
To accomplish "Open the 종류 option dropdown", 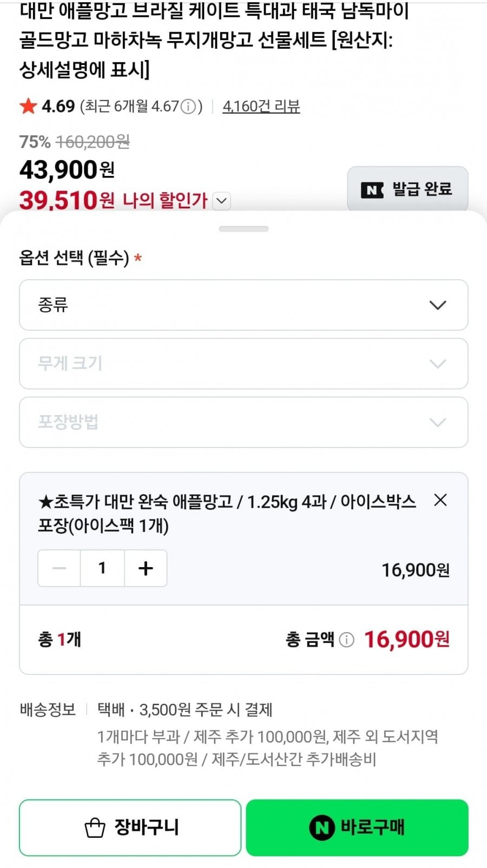I will [x=243, y=305].
